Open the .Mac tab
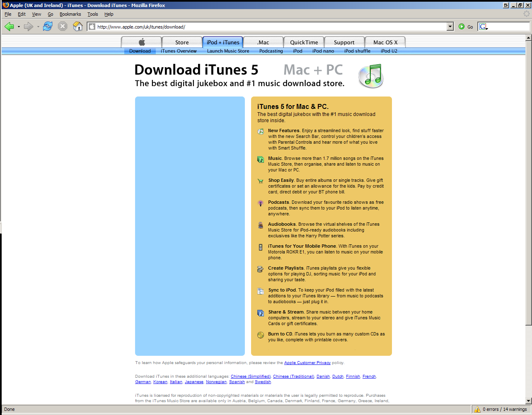This screenshot has width=532, height=415. [263, 42]
